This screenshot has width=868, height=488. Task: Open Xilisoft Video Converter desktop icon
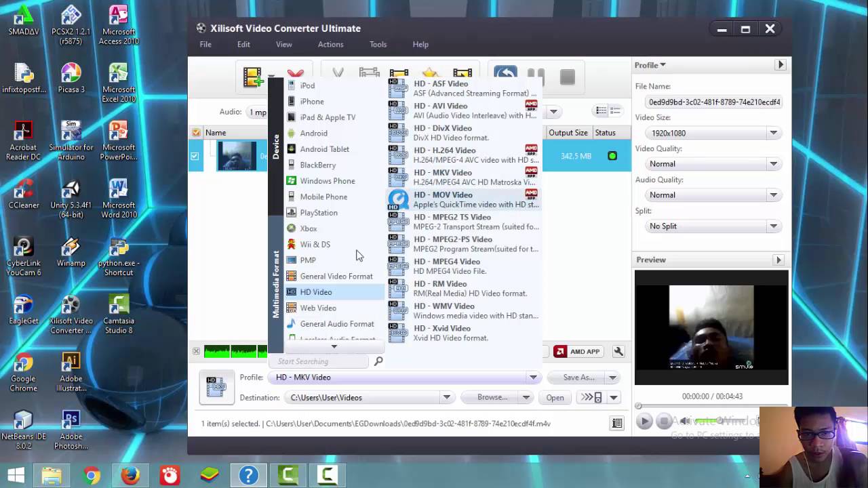tap(71, 314)
